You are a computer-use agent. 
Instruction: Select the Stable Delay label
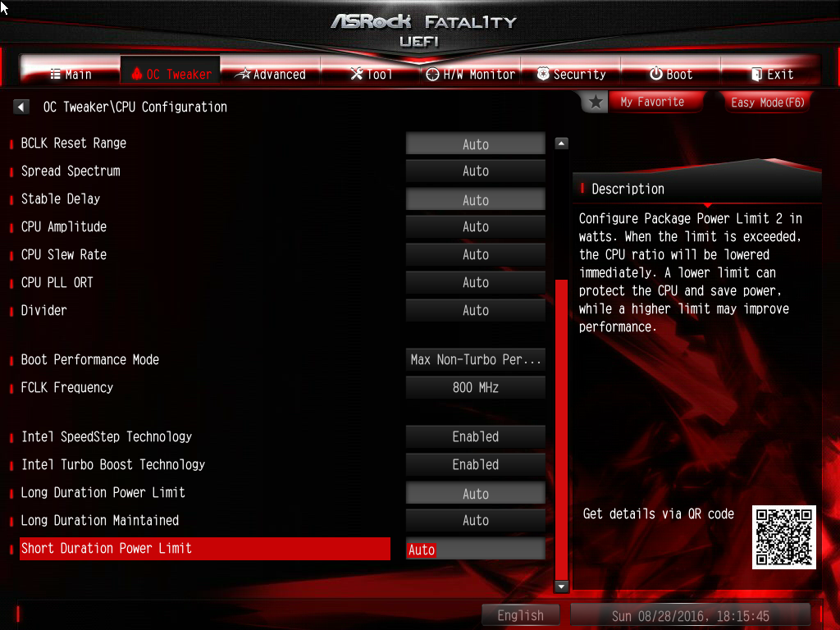click(x=61, y=199)
